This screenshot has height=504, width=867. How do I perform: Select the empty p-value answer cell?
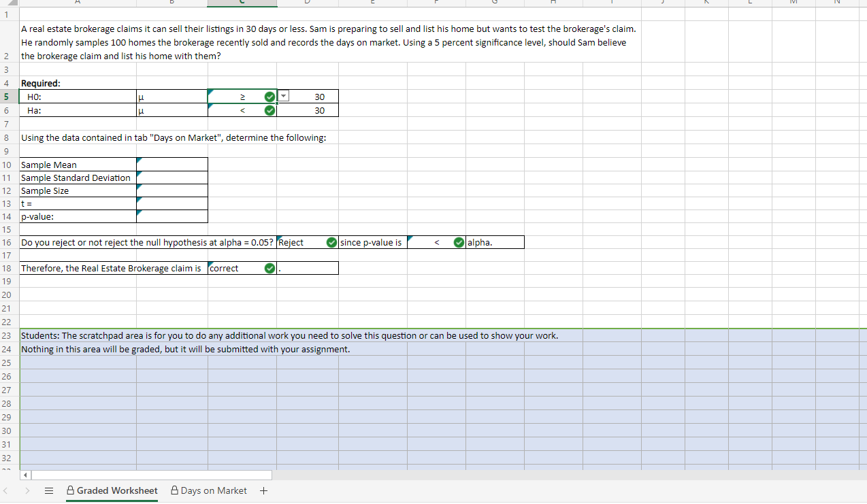172,216
